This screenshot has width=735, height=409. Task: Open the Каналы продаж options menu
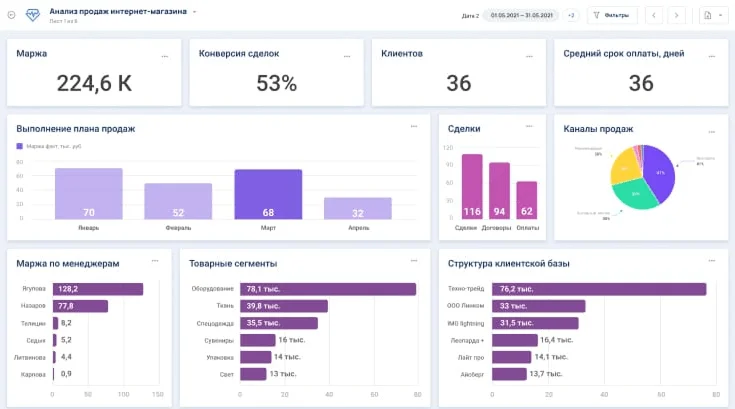click(712, 132)
